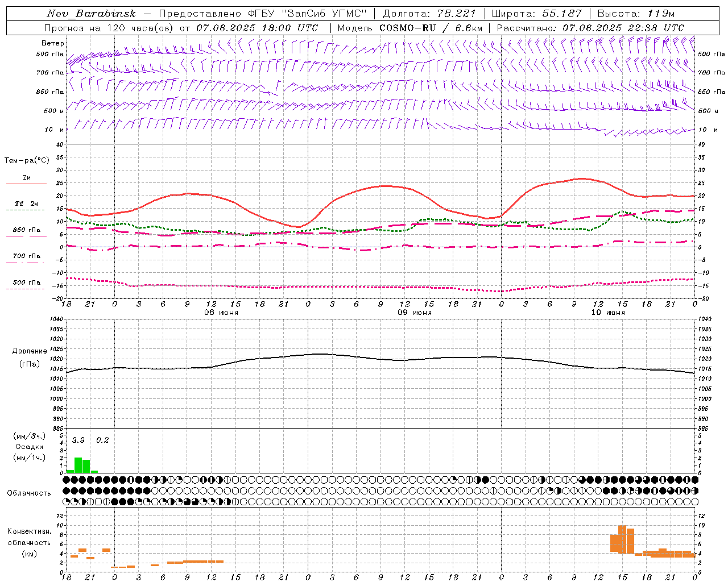Click the (мм/1ч.) precipitation unit label
Viewport: 728px width, 582px height.
(30, 458)
